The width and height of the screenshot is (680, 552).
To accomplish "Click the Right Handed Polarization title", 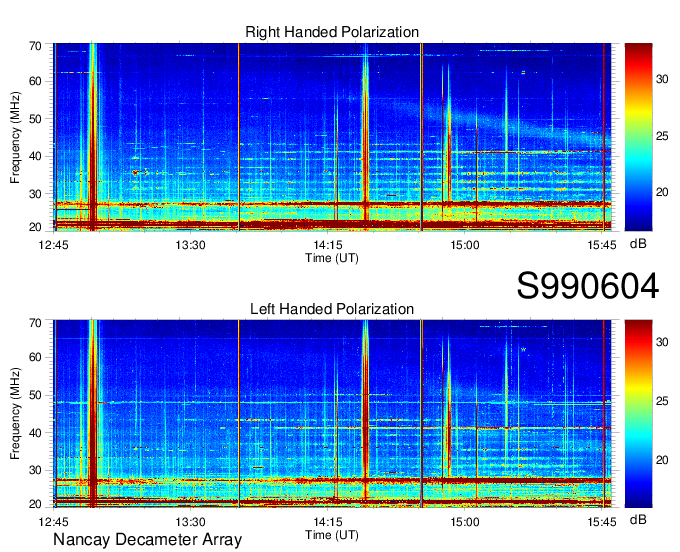I will [x=332, y=32].
